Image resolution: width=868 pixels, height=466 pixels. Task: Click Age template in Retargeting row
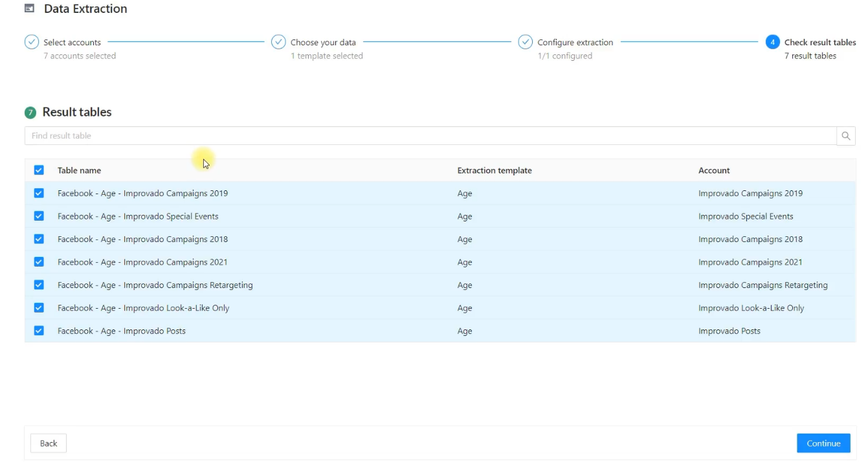click(465, 285)
